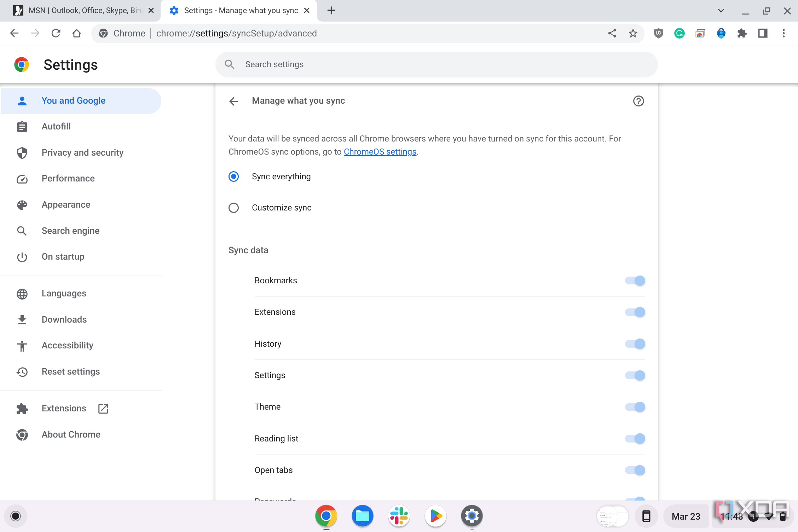
Task: Click the back arrow button
Action: point(235,100)
